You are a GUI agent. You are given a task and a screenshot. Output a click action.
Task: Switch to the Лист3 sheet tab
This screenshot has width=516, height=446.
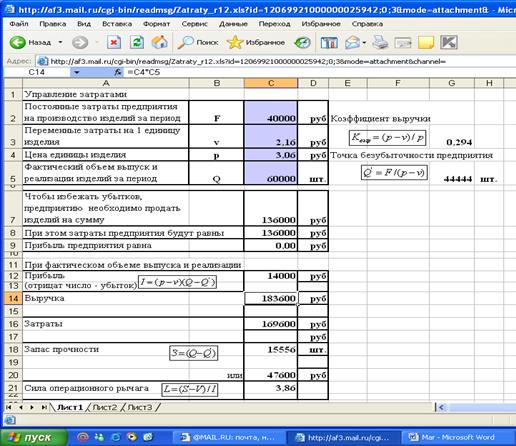tap(140, 407)
